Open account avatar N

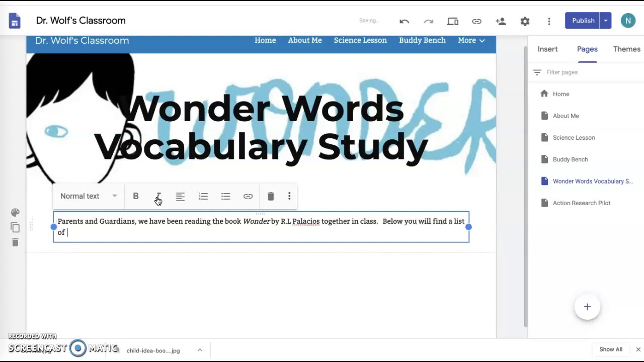tap(628, 21)
